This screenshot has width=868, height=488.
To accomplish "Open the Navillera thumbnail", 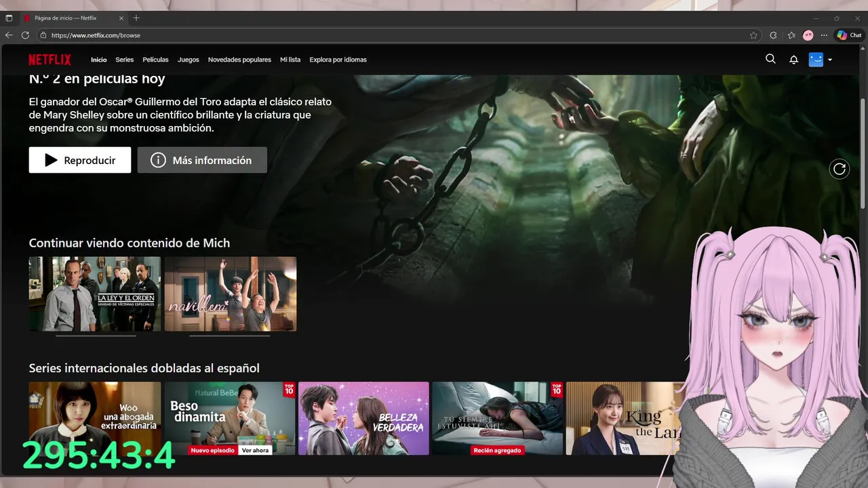I will (x=231, y=293).
